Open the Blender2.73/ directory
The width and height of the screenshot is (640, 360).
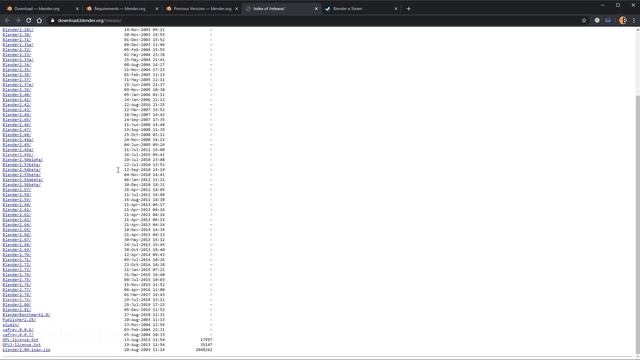[17, 270]
